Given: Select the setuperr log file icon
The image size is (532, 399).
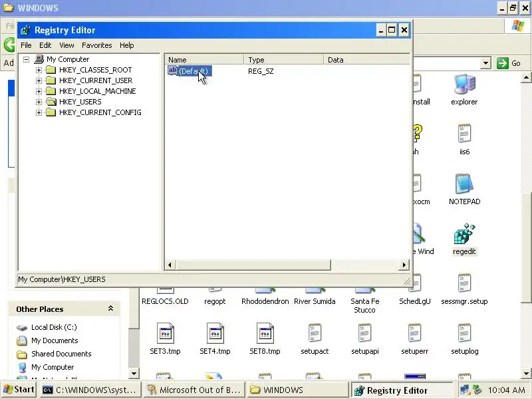Looking at the screenshot, I should tap(414, 333).
